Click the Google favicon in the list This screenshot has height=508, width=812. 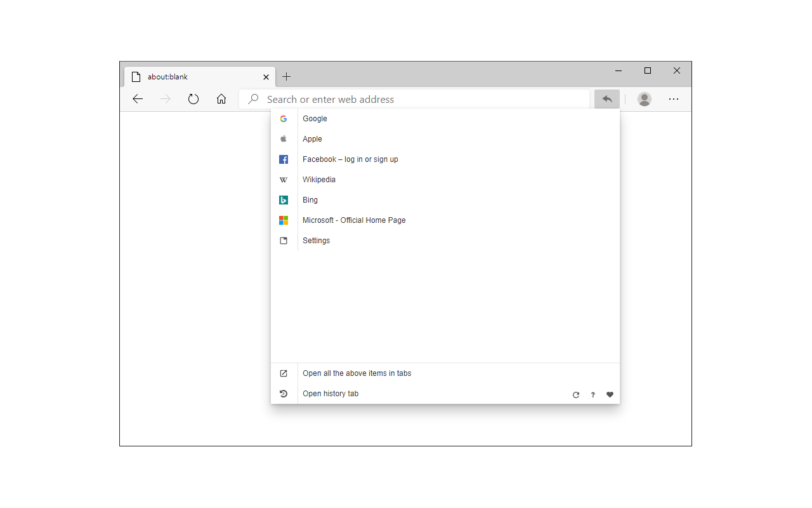[x=284, y=119]
